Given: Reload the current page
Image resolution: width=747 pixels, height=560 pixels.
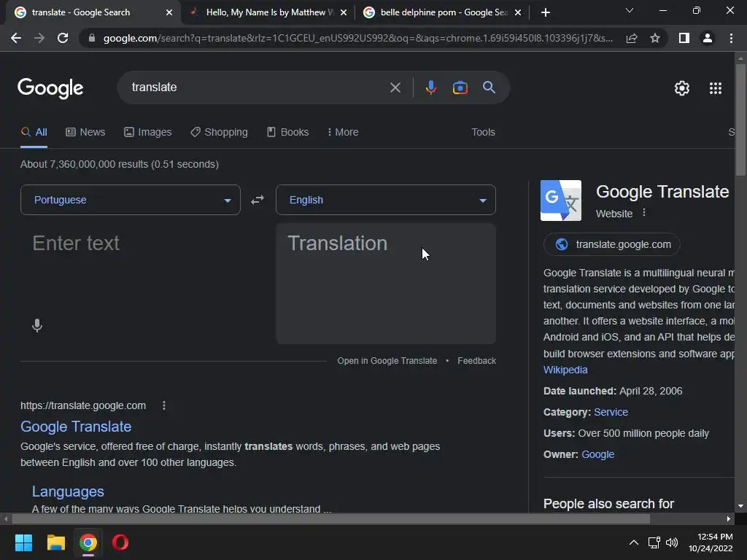Looking at the screenshot, I should tap(63, 38).
